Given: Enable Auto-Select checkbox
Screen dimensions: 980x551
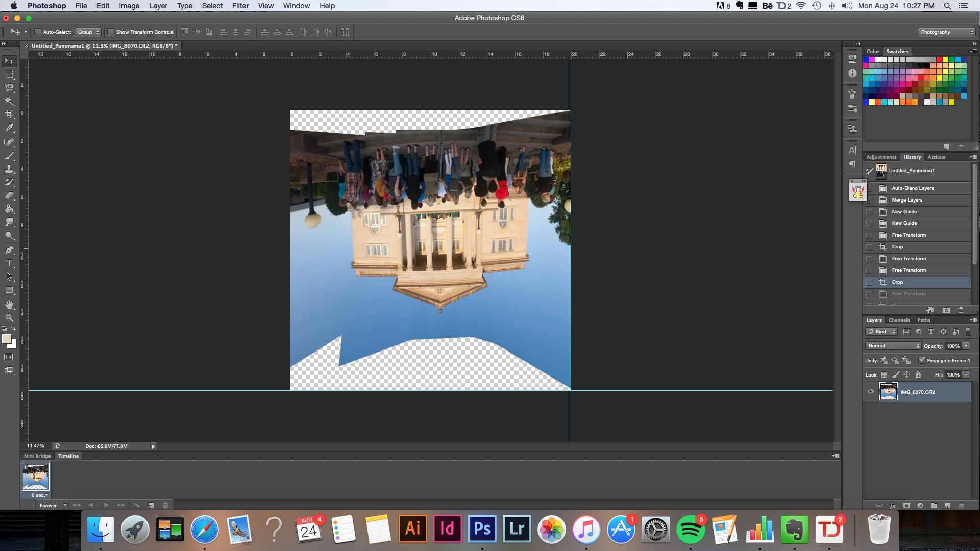Looking at the screenshot, I should pos(38,32).
